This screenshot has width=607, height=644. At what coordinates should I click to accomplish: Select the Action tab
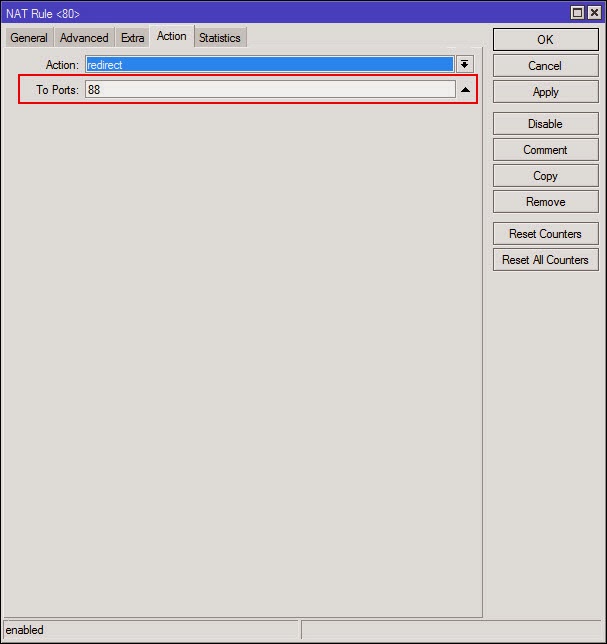pos(171,37)
